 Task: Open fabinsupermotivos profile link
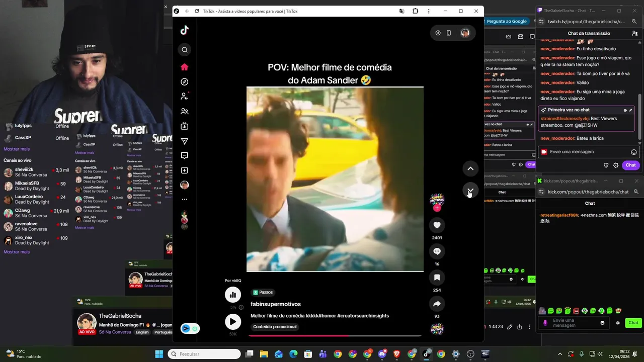pyautogui.click(x=276, y=304)
